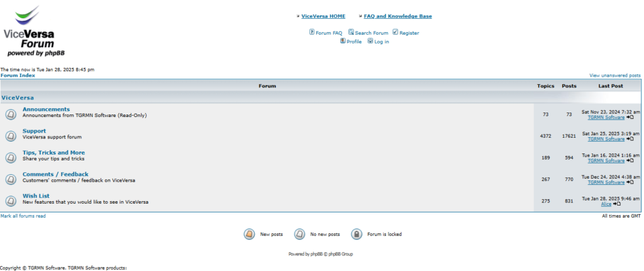The image size is (644, 271).
Task: Open the Comments / Feedback forum
Action: pos(55,174)
